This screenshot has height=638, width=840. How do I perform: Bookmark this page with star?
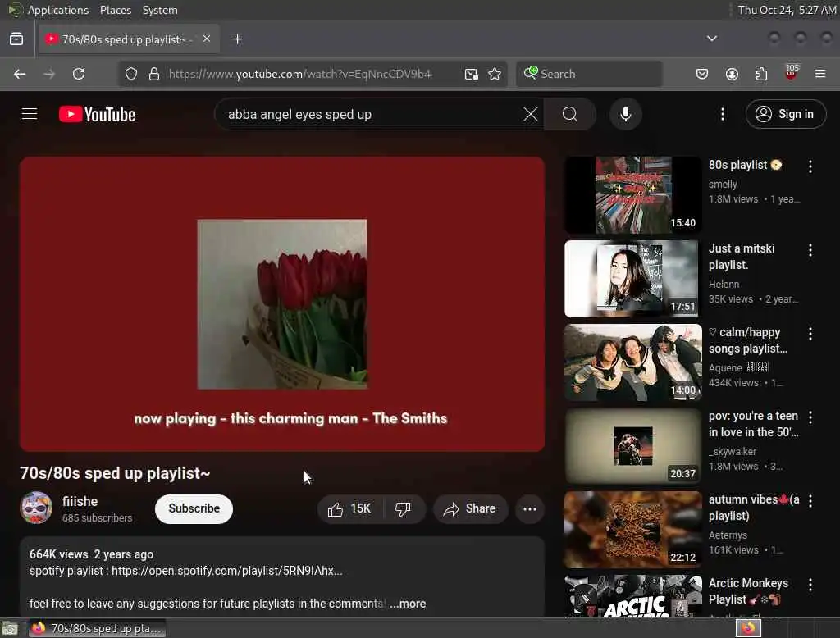pos(495,74)
